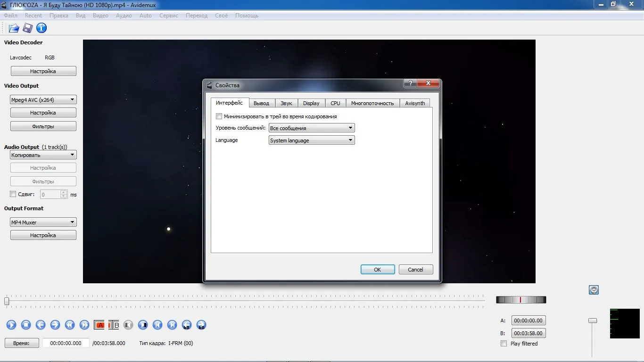Click the open video folder icon
The image size is (644, 362).
pyautogui.click(x=14, y=28)
